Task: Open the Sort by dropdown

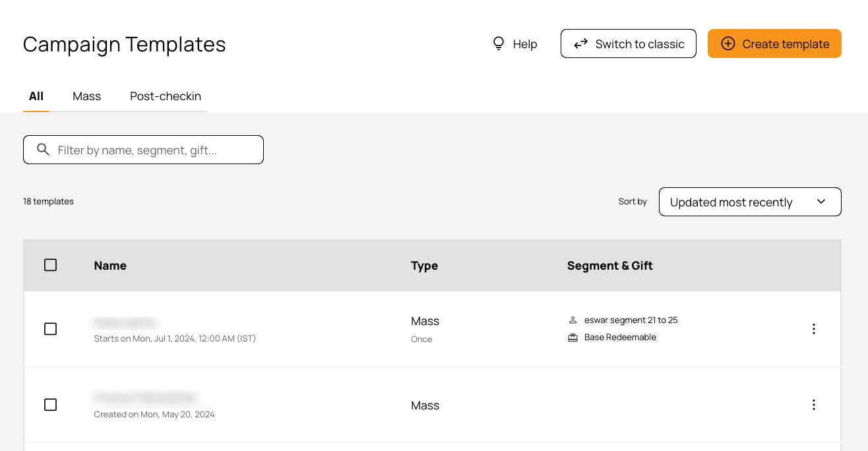Action: (x=750, y=202)
